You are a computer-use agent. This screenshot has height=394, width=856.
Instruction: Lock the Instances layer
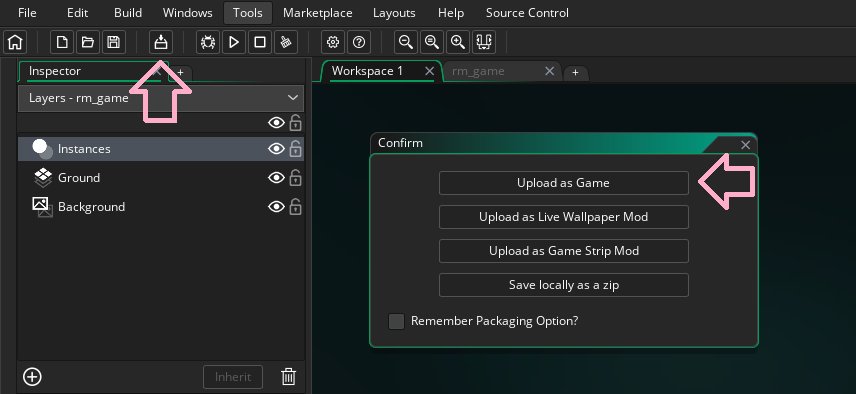coord(295,148)
